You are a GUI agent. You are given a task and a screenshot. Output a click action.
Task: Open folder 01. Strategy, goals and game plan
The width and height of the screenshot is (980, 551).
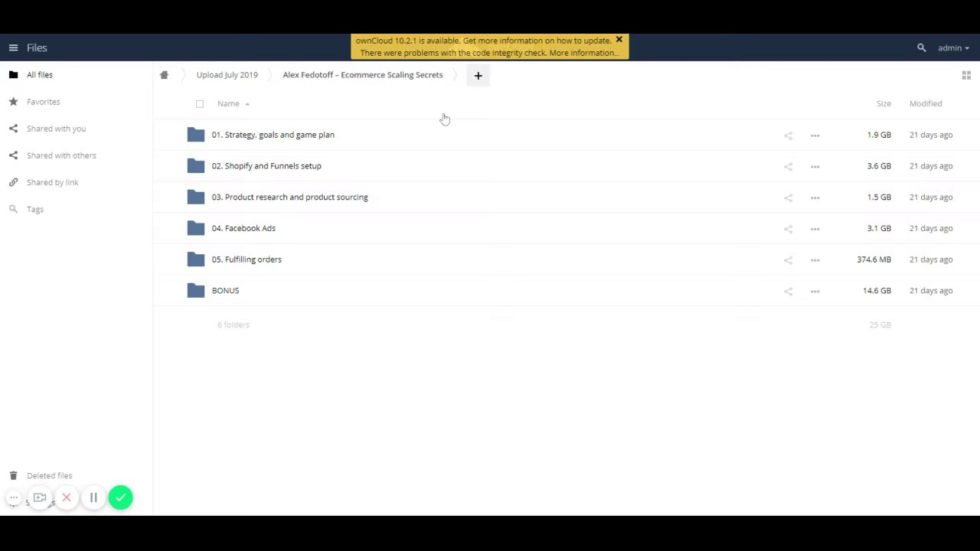click(273, 135)
